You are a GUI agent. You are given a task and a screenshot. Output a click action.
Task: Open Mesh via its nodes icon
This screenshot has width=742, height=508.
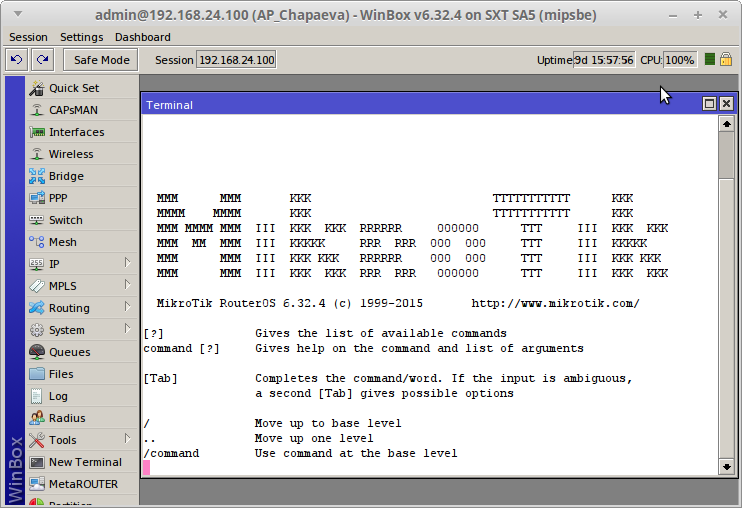36,242
